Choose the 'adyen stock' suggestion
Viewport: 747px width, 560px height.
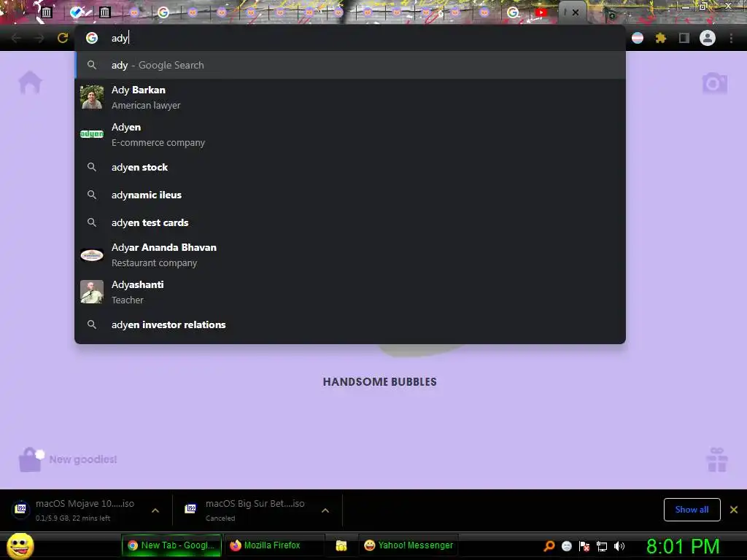point(350,167)
